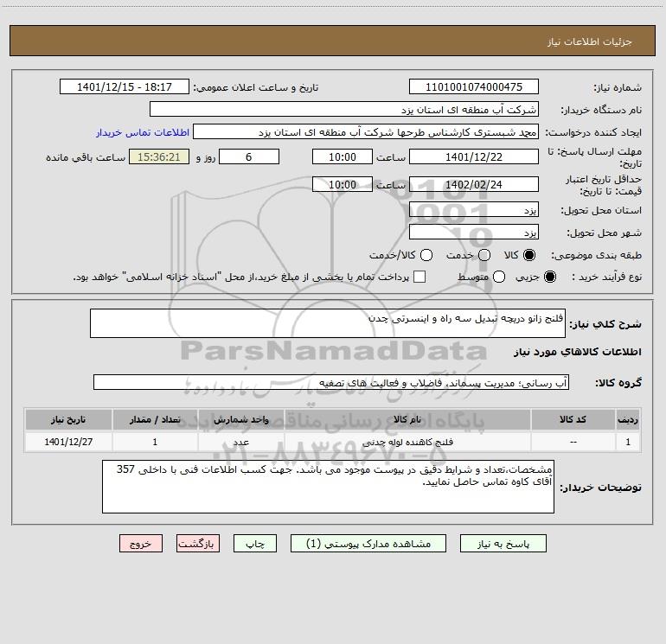Select the کالا/خدمت radio button

[426, 255]
